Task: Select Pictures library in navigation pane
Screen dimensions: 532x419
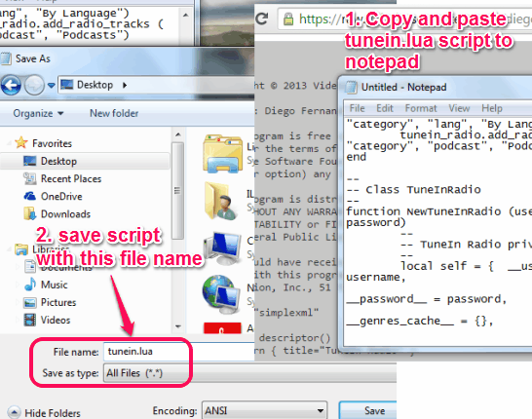Action: click(58, 302)
